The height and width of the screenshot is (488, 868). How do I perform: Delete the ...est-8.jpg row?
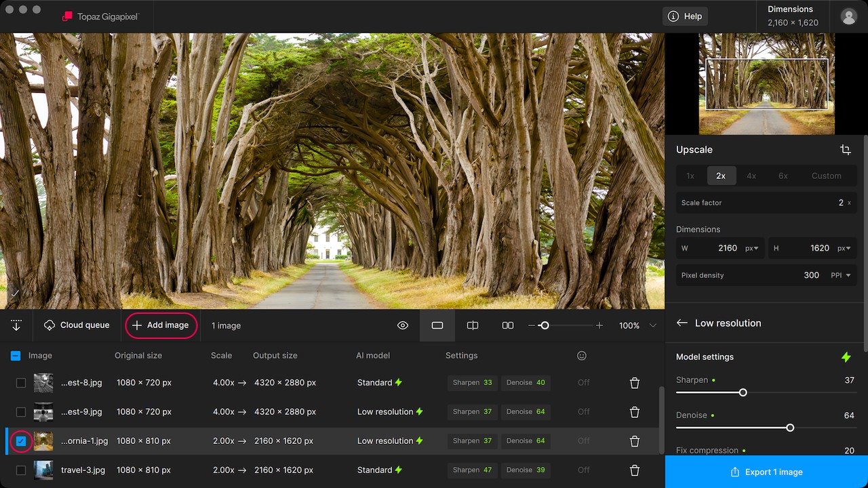coord(635,383)
